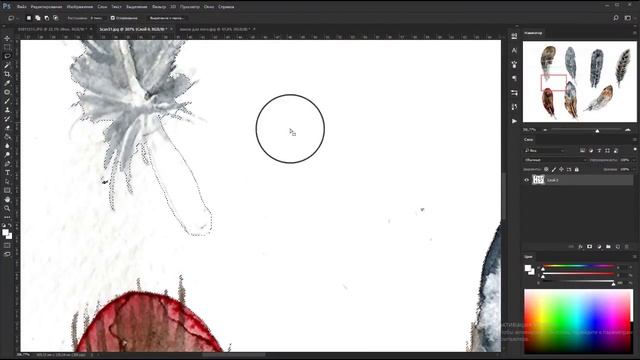This screenshot has height=360, width=640.
Task: Click the Navigator zoom in icon
Action: click(628, 130)
